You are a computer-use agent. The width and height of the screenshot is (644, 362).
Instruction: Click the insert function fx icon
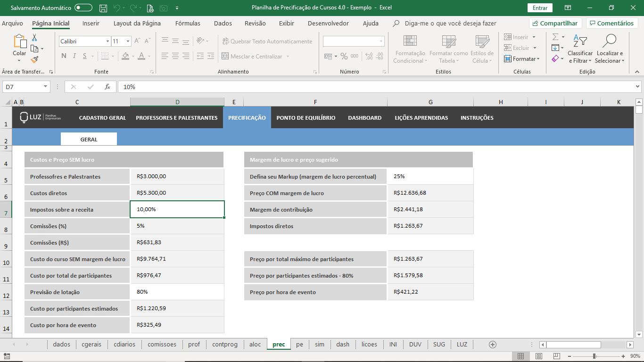coord(107,87)
